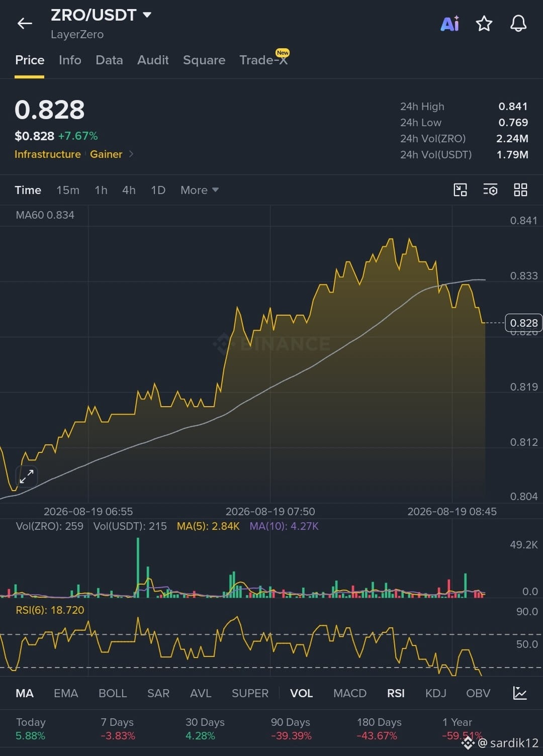Select the KDJ sub-indicator
The height and width of the screenshot is (756, 543).
pos(436,693)
